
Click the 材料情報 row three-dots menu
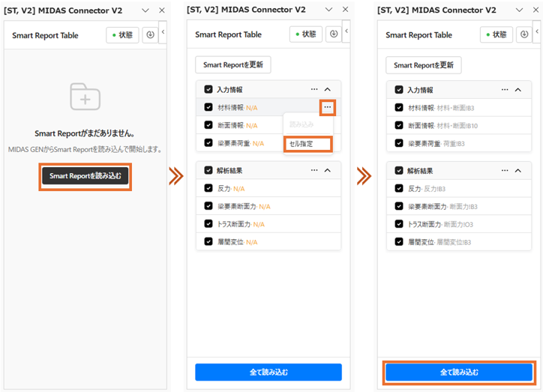(327, 107)
